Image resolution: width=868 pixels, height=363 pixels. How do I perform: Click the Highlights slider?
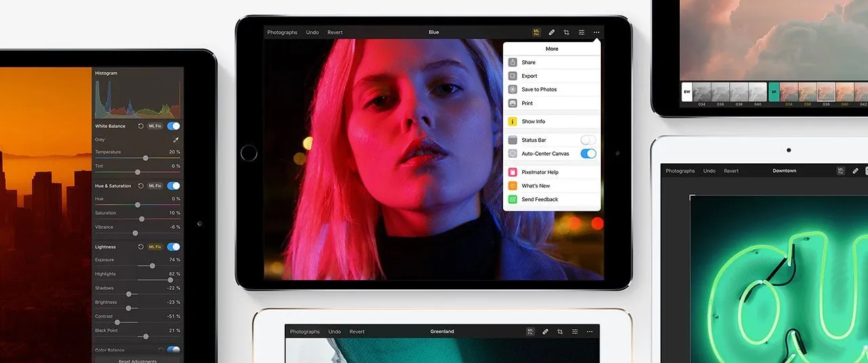pyautogui.click(x=138, y=280)
